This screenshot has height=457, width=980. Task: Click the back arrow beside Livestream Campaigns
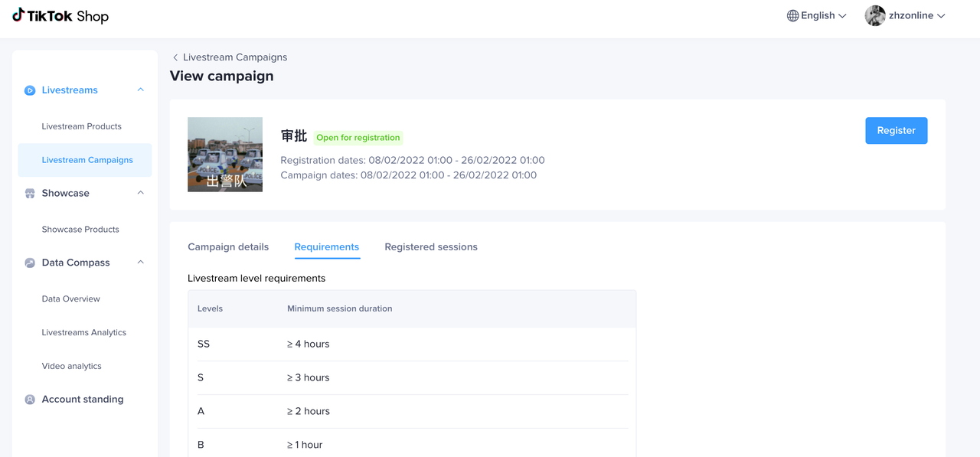pyautogui.click(x=175, y=57)
